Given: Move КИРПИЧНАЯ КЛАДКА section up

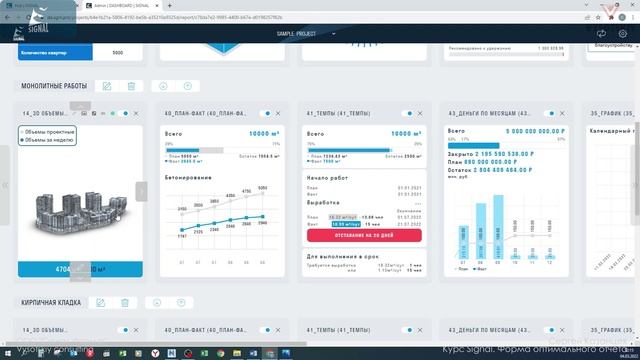Looking at the screenshot, I should pyautogui.click(x=181, y=302).
